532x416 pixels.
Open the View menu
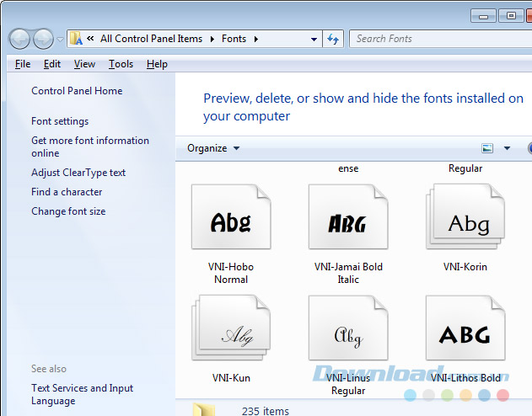tap(84, 64)
